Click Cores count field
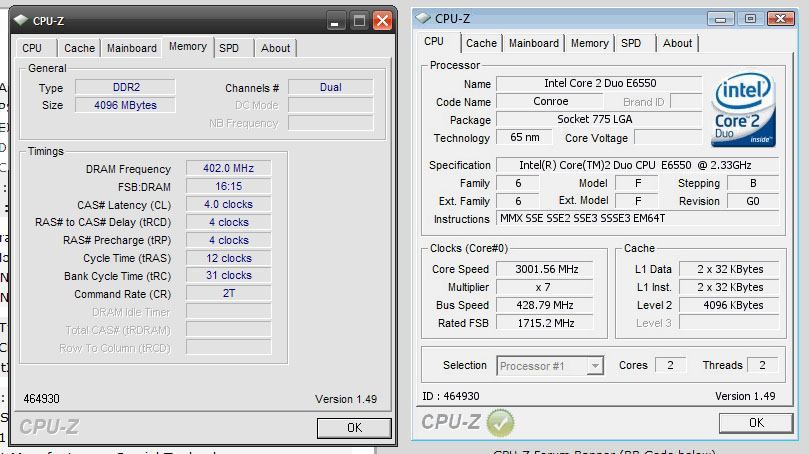Image resolution: width=809 pixels, height=454 pixels. coord(670,365)
